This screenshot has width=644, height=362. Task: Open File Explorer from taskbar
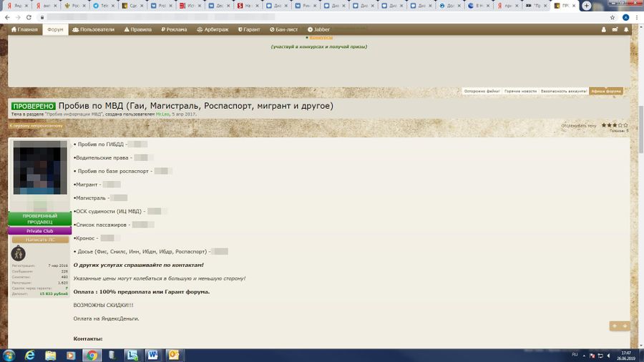(x=51, y=355)
